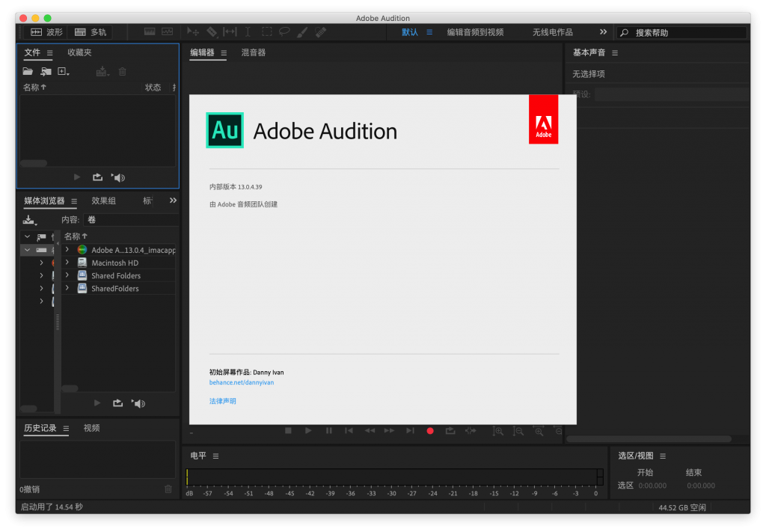
Task: Click the 内容 path field showing 卷
Action: pos(130,220)
